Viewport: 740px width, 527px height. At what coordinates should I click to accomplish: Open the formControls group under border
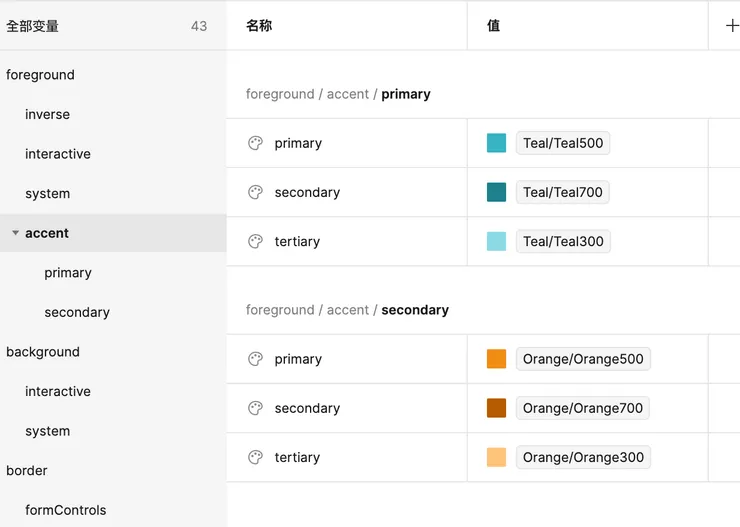pyautogui.click(x=65, y=510)
